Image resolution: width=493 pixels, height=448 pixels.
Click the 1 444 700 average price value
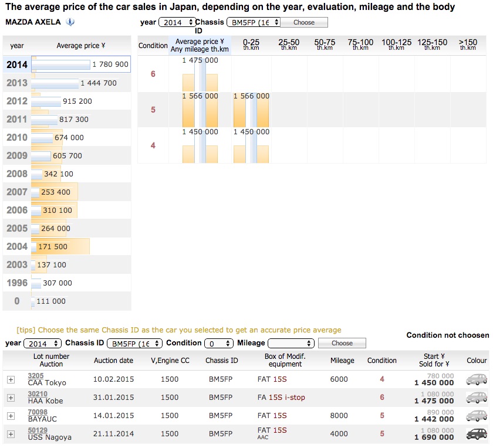(99, 83)
